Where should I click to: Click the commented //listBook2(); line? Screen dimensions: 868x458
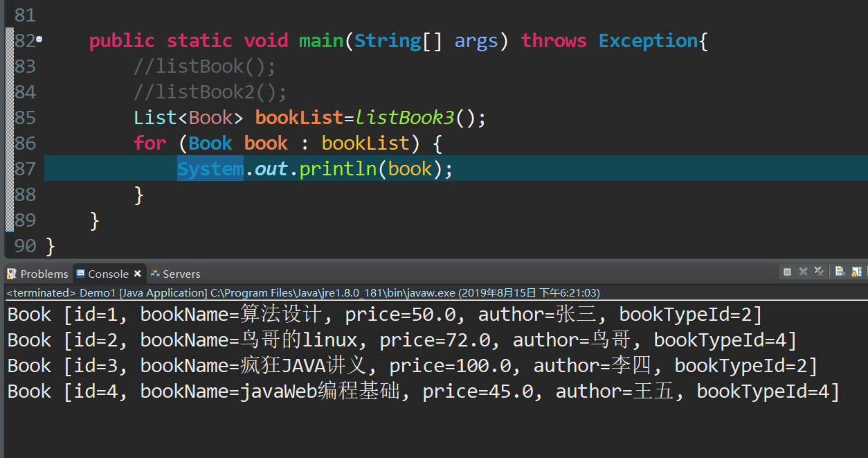click(x=210, y=92)
